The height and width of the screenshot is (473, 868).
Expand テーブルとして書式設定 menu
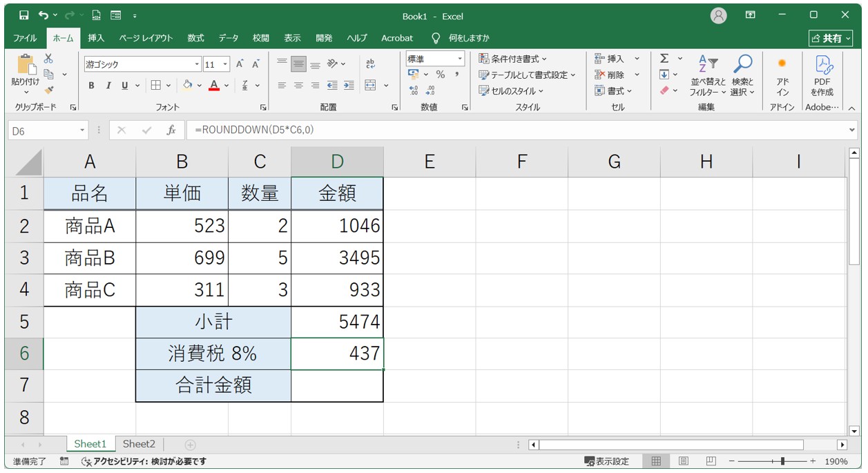pos(528,75)
